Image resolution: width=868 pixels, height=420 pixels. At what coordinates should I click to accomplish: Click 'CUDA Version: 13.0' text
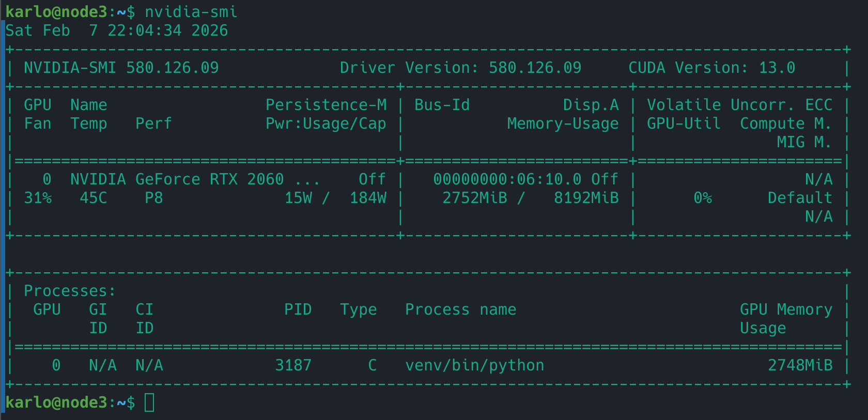(712, 68)
